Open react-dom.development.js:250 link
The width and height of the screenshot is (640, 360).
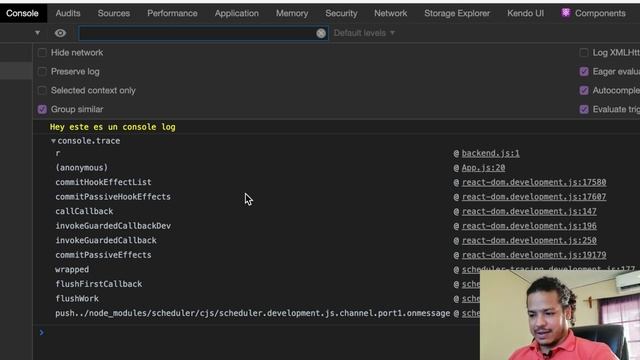click(529, 240)
